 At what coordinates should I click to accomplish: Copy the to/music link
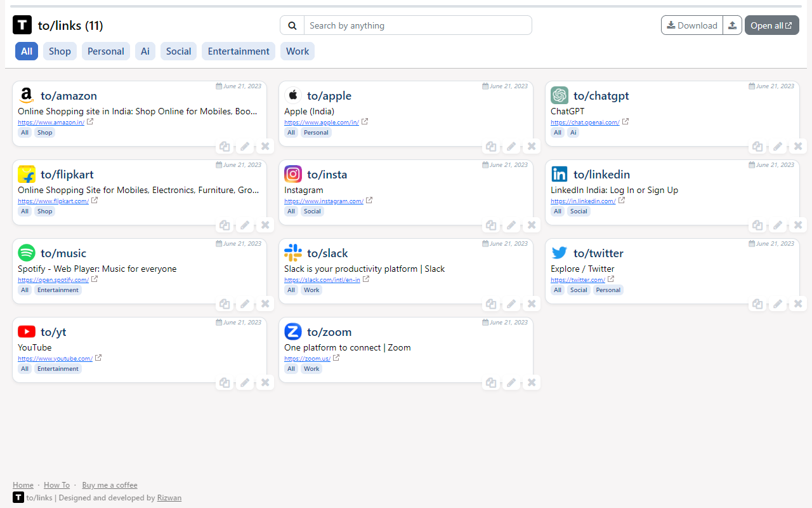coord(225,304)
